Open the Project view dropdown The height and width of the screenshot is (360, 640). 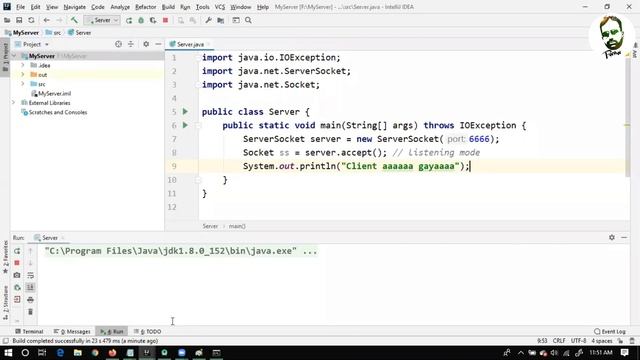click(x=32, y=44)
